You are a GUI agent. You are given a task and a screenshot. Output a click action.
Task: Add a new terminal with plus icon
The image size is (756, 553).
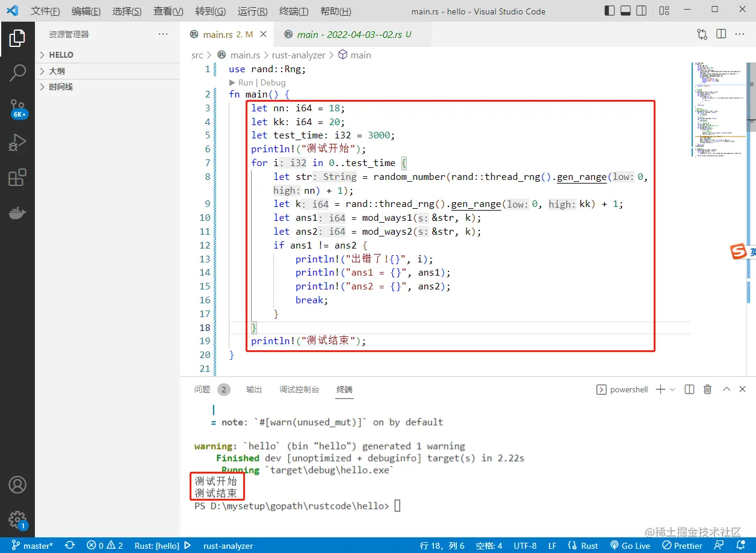tap(660, 389)
